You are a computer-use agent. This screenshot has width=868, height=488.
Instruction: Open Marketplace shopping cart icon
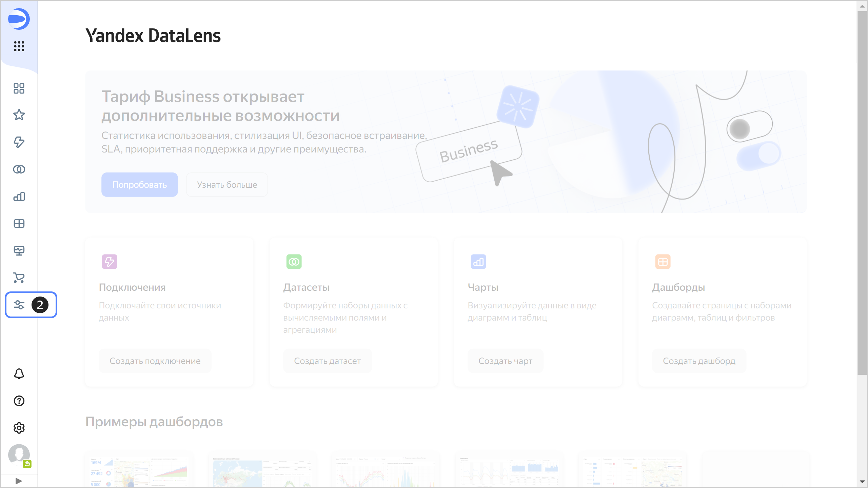click(19, 278)
